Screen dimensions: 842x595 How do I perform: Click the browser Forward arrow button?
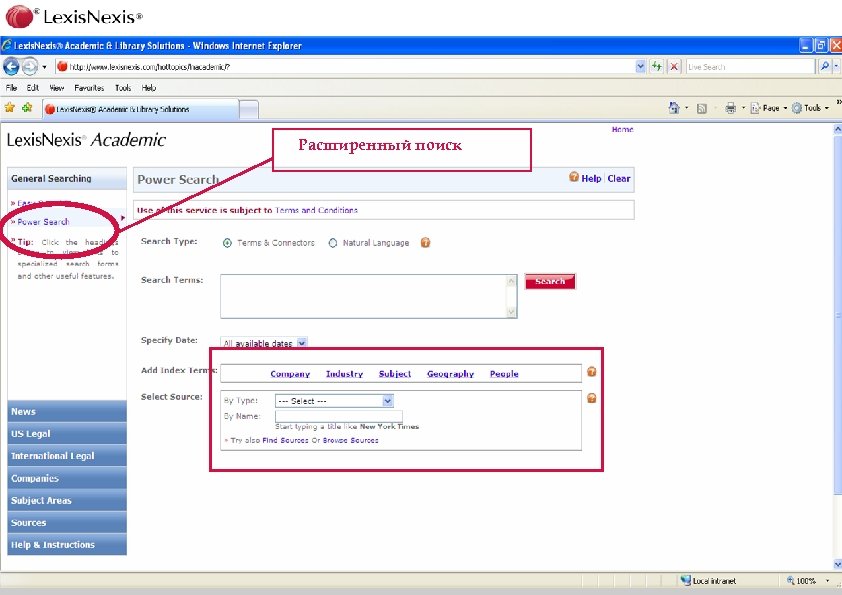30,67
